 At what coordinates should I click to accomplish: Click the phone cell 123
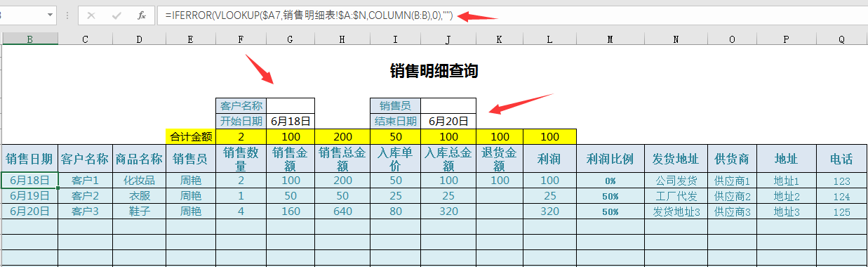pyautogui.click(x=841, y=180)
